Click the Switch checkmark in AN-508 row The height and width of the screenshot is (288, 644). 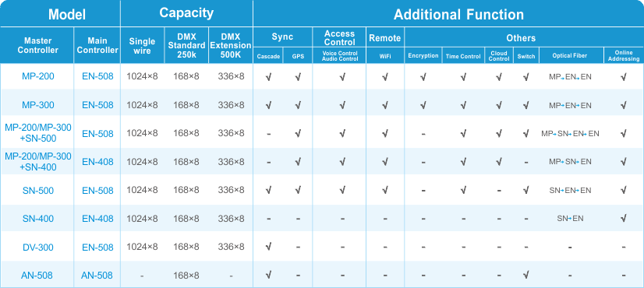[x=526, y=275]
